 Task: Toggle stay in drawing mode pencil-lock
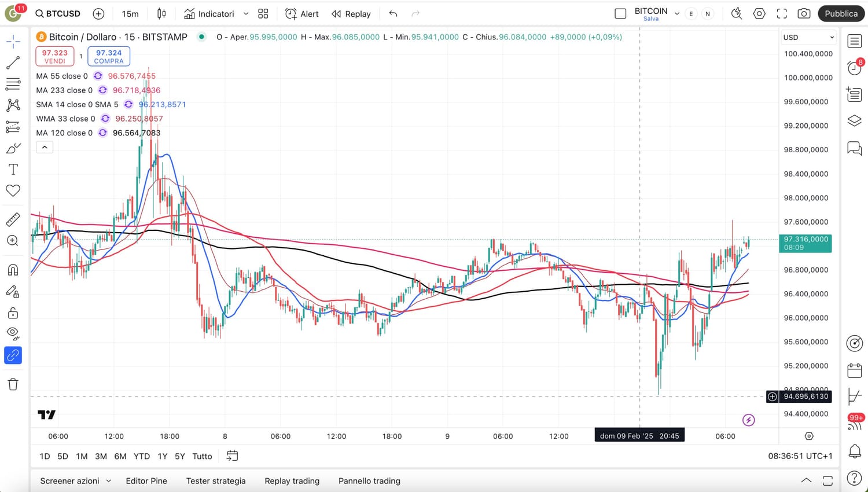point(13,291)
